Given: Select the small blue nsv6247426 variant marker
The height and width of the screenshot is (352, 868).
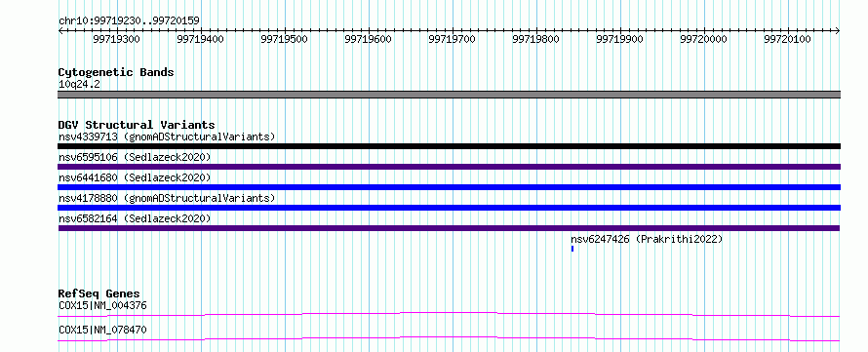Looking at the screenshot, I should point(572,249).
